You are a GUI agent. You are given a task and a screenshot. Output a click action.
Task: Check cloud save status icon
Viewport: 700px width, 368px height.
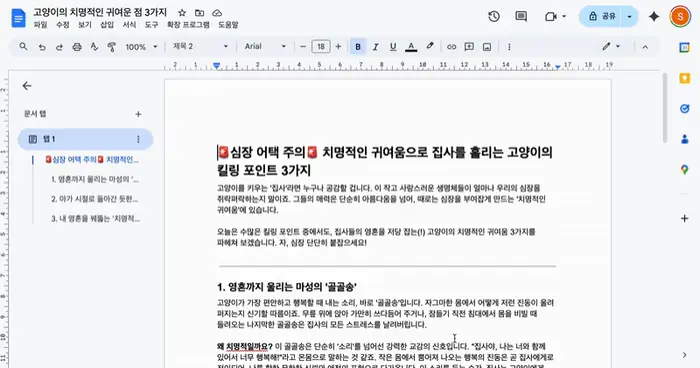[x=217, y=13]
